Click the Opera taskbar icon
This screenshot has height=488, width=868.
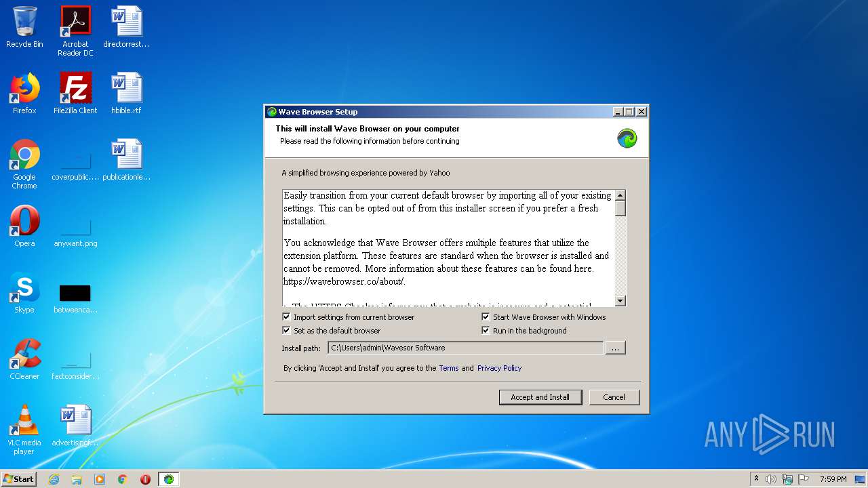click(x=145, y=479)
